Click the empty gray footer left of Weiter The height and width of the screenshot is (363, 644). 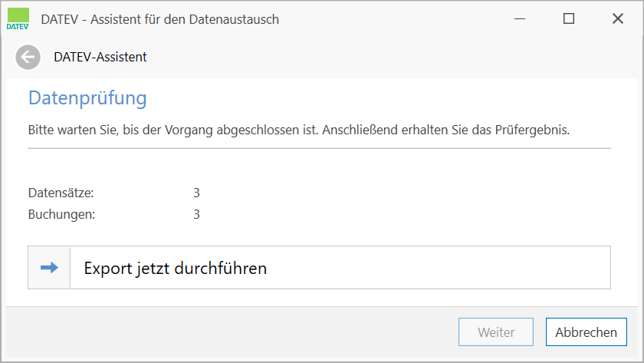(x=230, y=332)
